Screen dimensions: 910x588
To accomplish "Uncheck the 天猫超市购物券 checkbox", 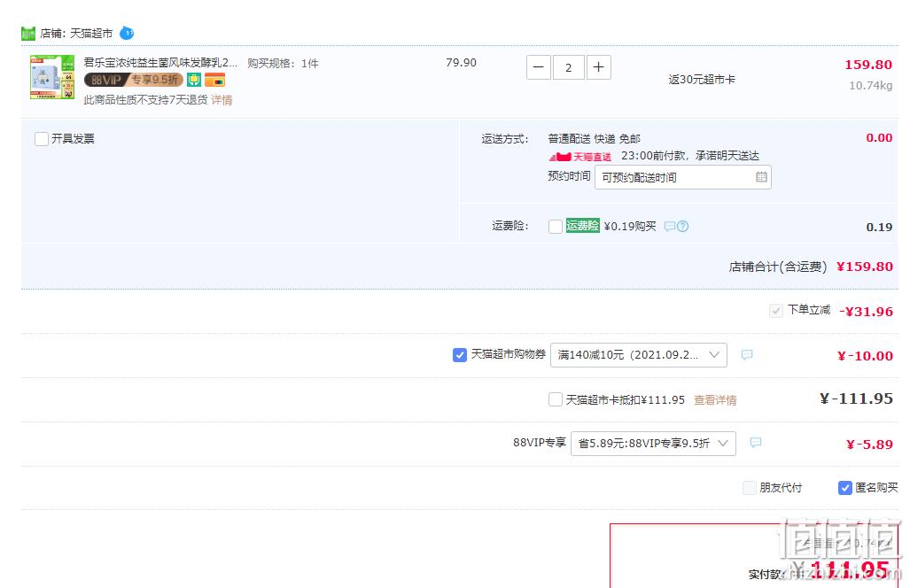I will coord(460,355).
